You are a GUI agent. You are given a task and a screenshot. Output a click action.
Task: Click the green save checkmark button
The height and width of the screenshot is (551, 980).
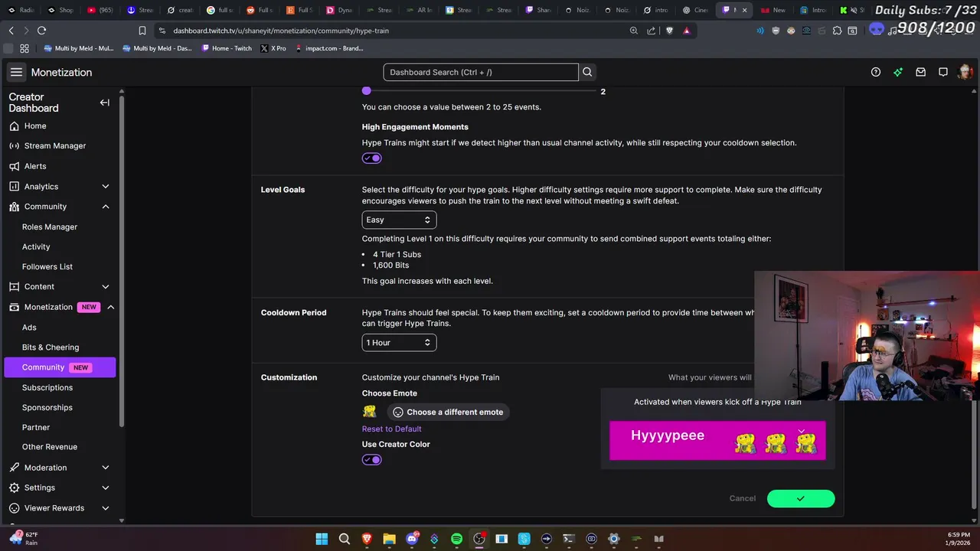(801, 498)
